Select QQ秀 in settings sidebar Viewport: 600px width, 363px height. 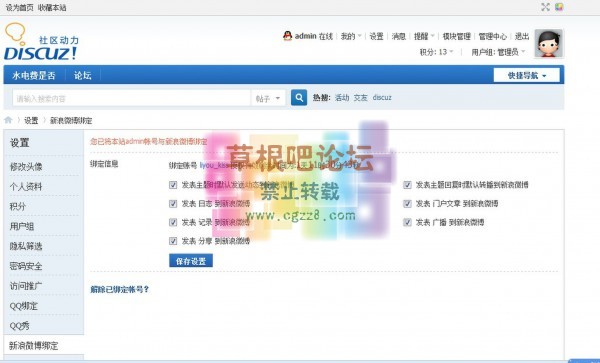(20, 326)
